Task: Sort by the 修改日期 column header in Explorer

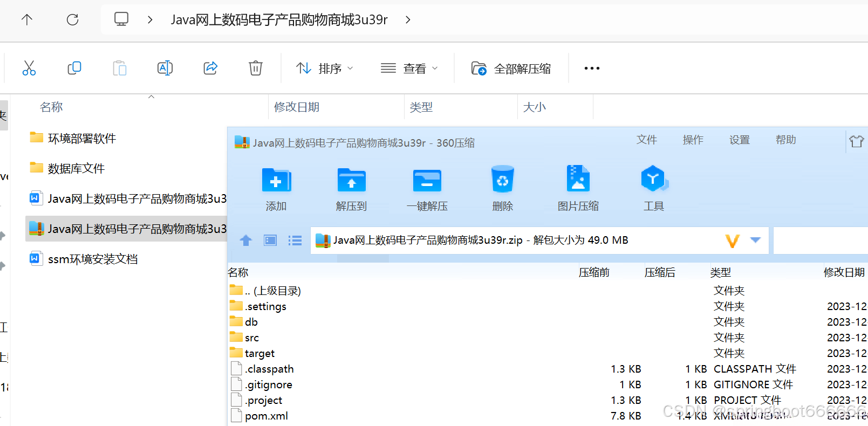Action: (x=297, y=107)
